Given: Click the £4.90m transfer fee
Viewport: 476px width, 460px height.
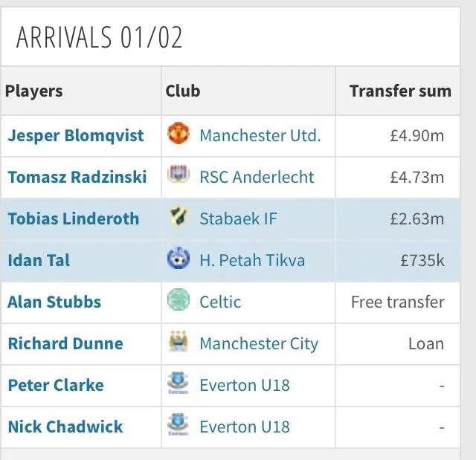Looking at the screenshot, I should click(x=416, y=136).
